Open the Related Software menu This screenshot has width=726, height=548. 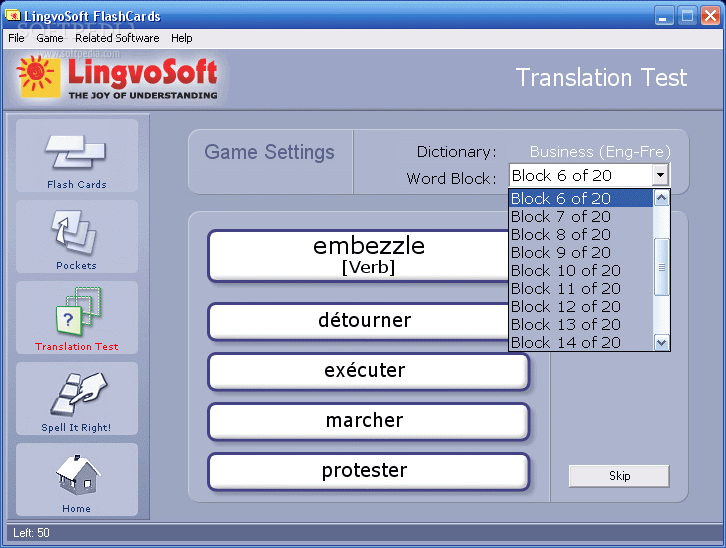point(117,38)
